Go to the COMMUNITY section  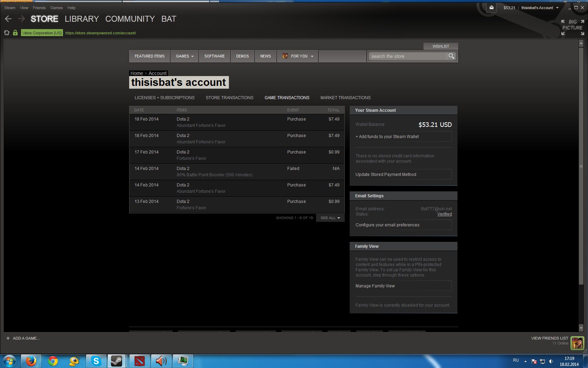click(130, 19)
